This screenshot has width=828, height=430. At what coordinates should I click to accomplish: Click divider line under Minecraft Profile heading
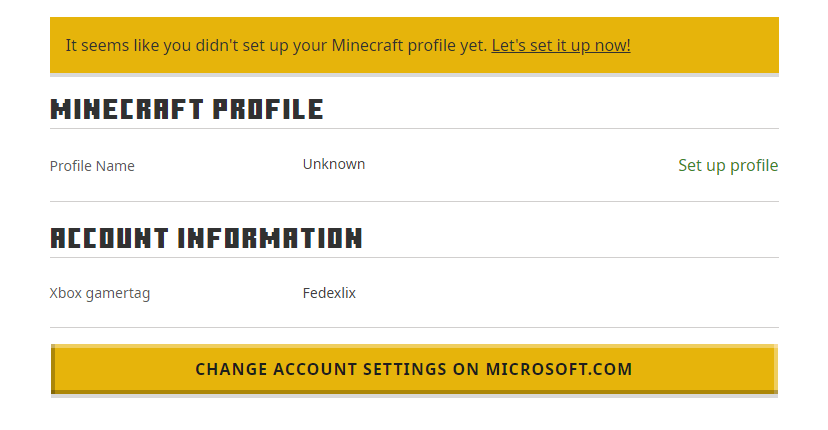[x=414, y=129]
